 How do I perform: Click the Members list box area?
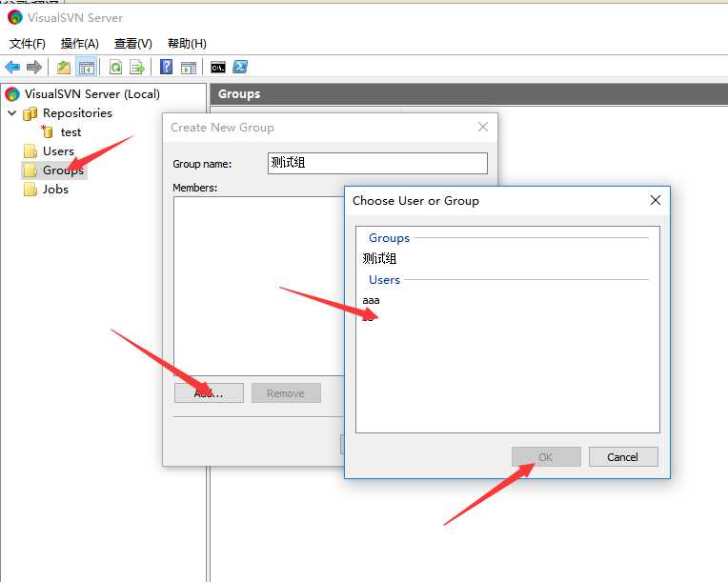(x=258, y=287)
